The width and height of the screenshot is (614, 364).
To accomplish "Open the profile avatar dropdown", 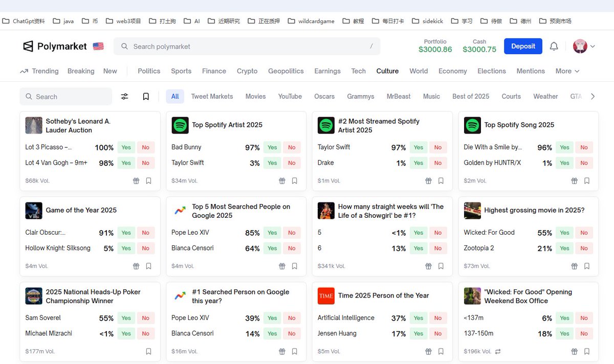I will coord(584,47).
